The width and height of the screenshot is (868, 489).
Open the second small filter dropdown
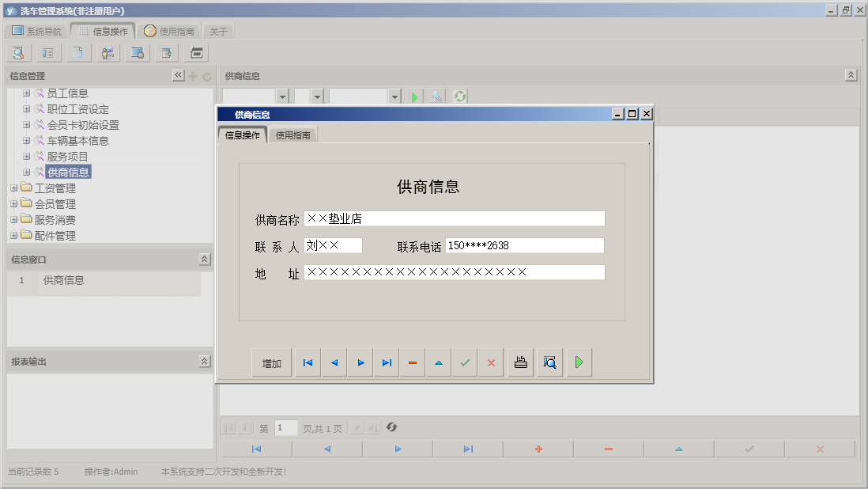click(317, 97)
